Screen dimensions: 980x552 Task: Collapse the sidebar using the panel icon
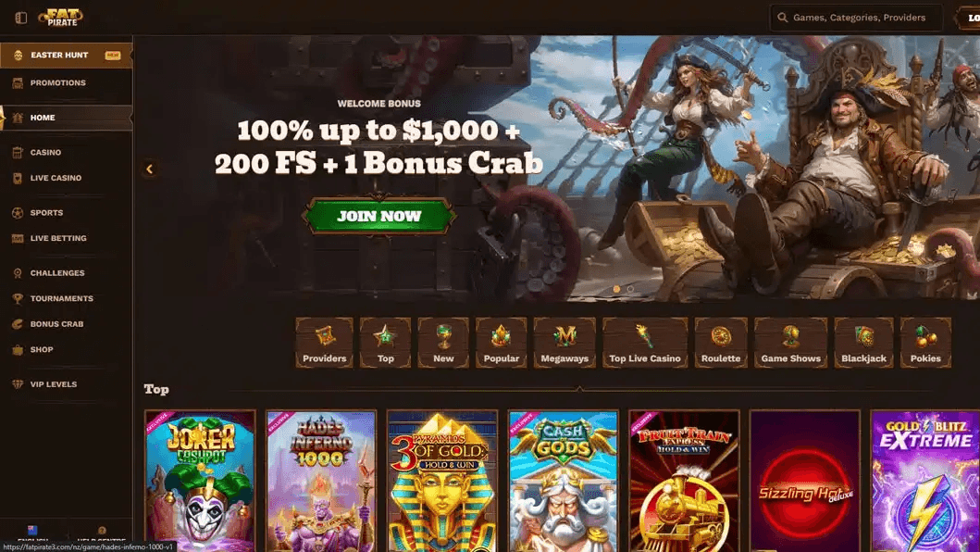[x=20, y=18]
